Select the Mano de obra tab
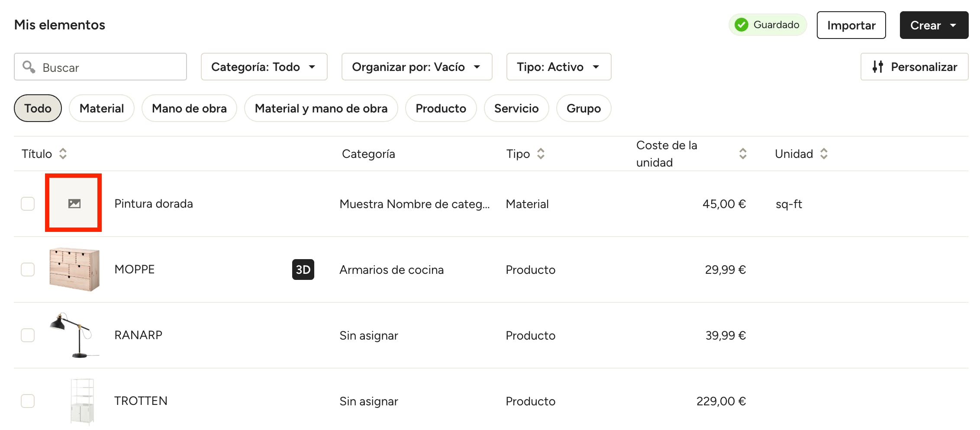The width and height of the screenshot is (980, 430). tap(189, 108)
